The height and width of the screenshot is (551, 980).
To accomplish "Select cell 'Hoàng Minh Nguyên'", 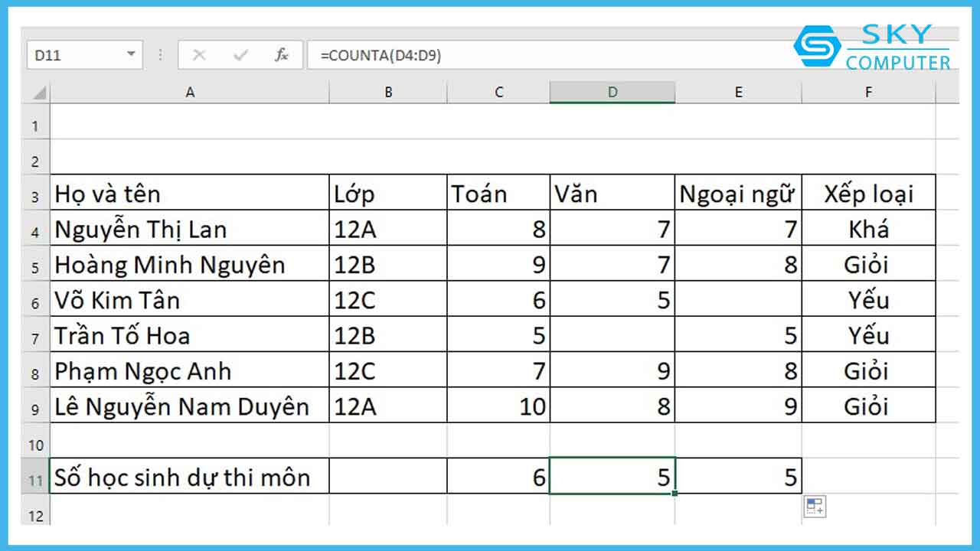I will (190, 263).
